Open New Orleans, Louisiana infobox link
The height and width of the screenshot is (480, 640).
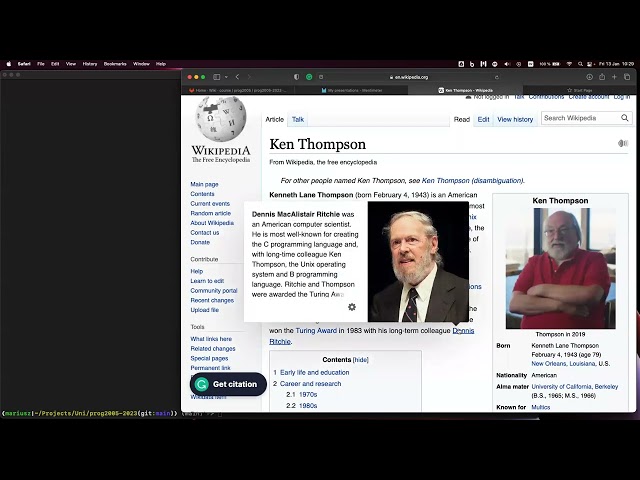pos(563,364)
